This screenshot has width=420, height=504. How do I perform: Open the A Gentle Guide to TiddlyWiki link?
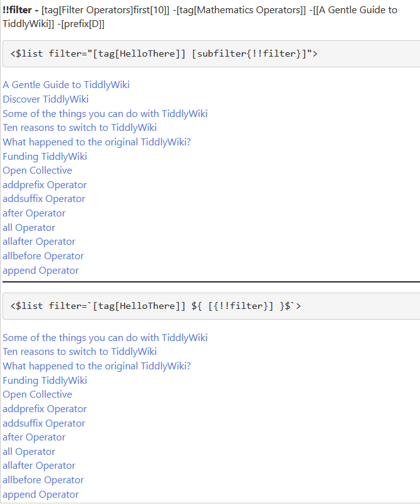(x=66, y=85)
